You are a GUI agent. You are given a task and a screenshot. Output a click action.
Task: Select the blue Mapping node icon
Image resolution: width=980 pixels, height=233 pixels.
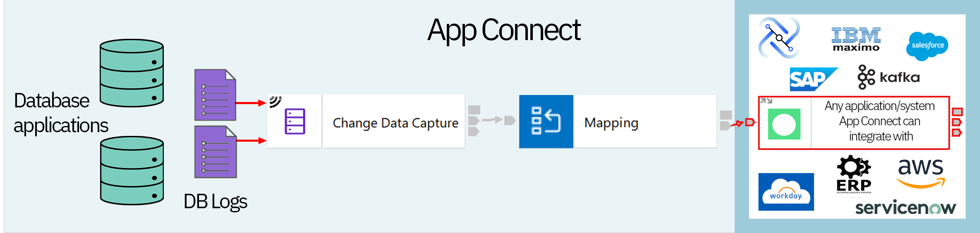546,121
